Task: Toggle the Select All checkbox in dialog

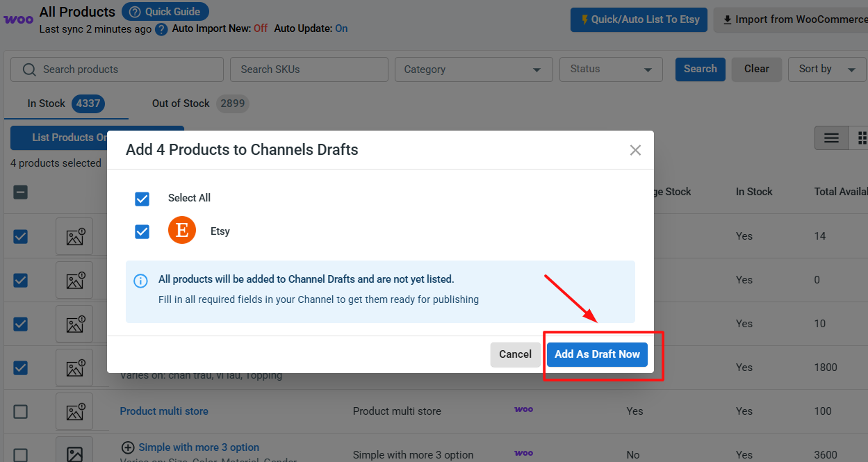Action: tap(142, 199)
